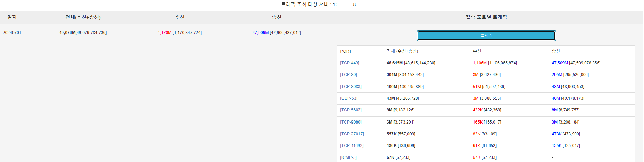Select TCP-80 sent value 295M
This screenshot has width=644, height=162.
pyautogui.click(x=557, y=75)
